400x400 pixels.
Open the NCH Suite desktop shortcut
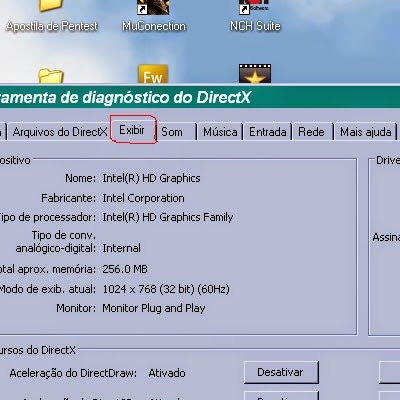(x=255, y=17)
